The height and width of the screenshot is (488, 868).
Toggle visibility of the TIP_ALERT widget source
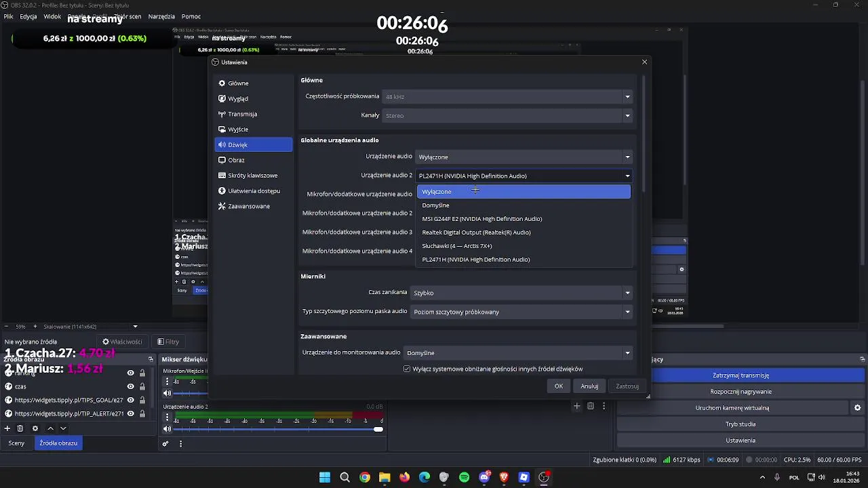131,413
